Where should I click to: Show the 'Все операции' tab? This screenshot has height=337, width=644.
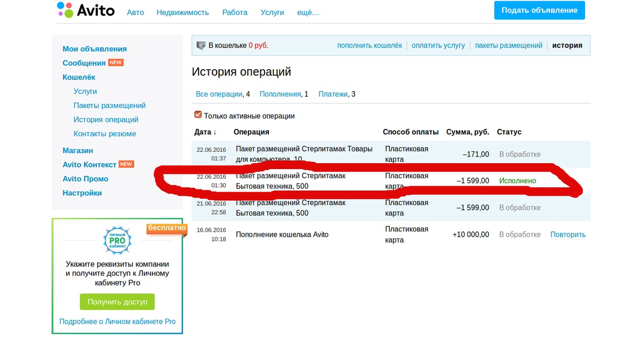(219, 94)
